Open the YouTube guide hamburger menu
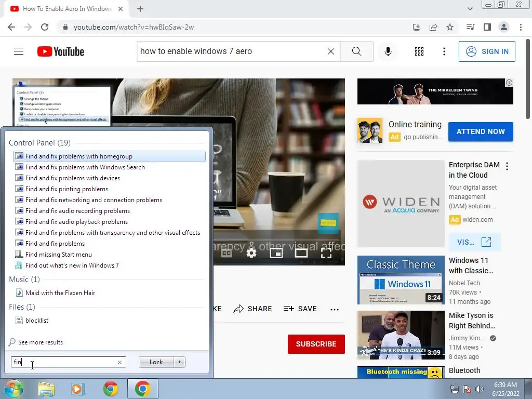This screenshot has width=532, height=399. (19, 51)
